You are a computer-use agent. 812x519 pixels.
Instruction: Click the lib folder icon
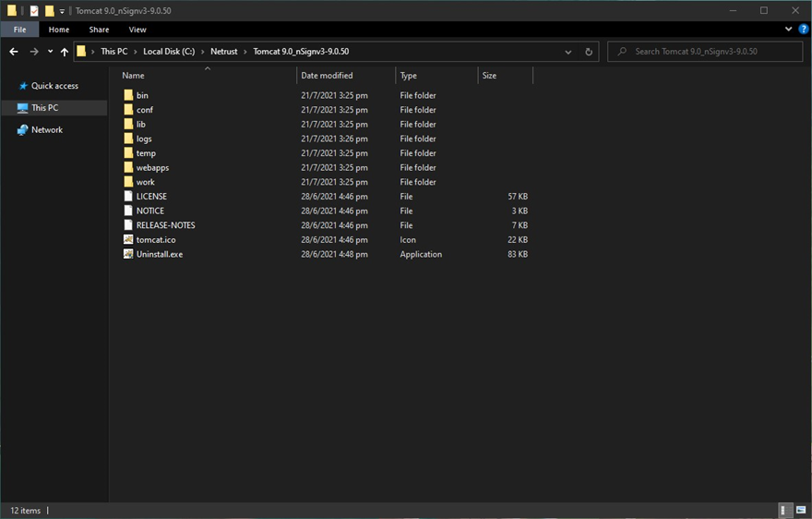(128, 125)
